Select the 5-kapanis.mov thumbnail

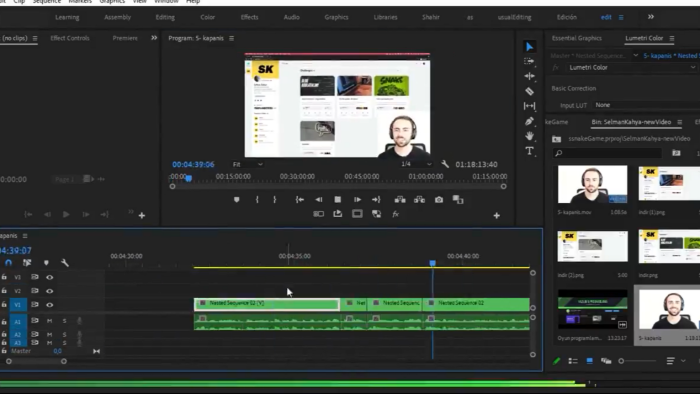pos(592,184)
